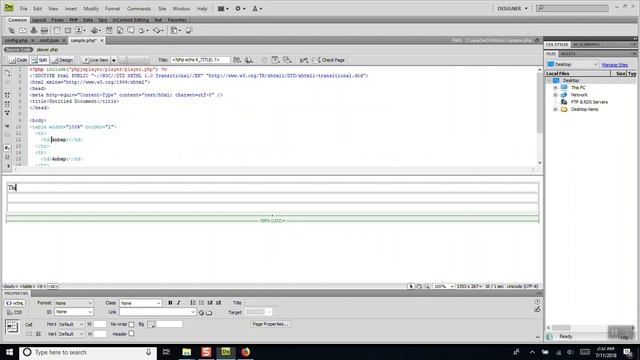The width and height of the screenshot is (640, 360).
Task: Insert a Horizontal Rule from the Common bar
Action: [44, 31]
